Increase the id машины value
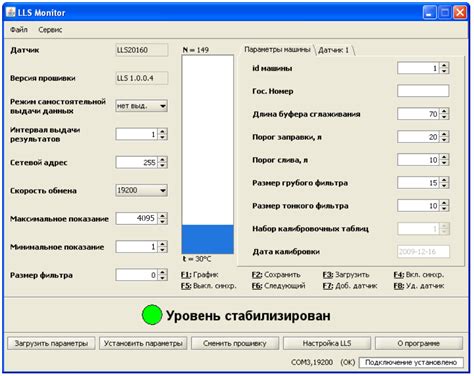 coord(444,65)
